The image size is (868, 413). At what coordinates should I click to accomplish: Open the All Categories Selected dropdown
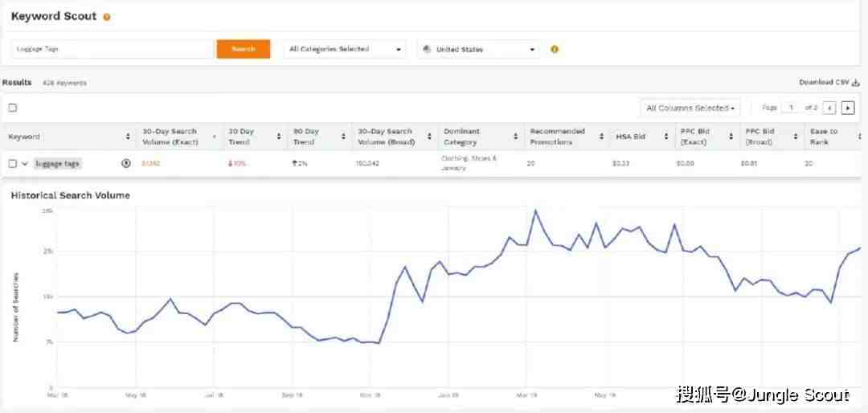tap(344, 49)
